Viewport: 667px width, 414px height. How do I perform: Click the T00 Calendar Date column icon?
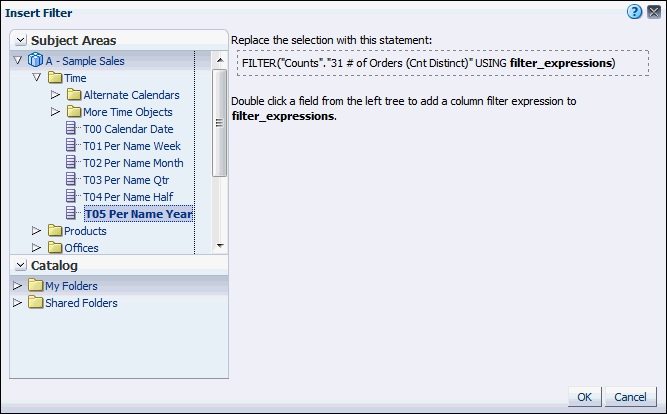[x=72, y=129]
